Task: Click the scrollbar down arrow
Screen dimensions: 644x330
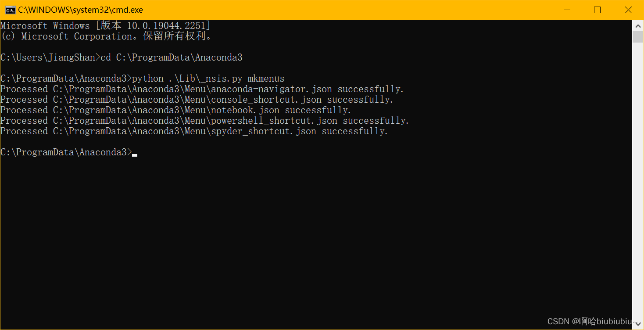Action: 638,323
